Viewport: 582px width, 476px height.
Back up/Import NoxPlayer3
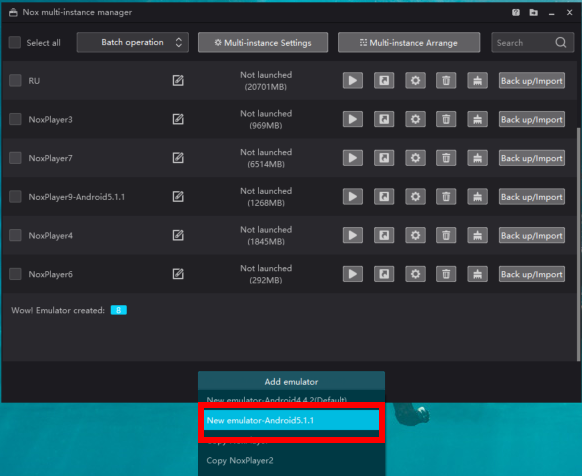pos(532,119)
